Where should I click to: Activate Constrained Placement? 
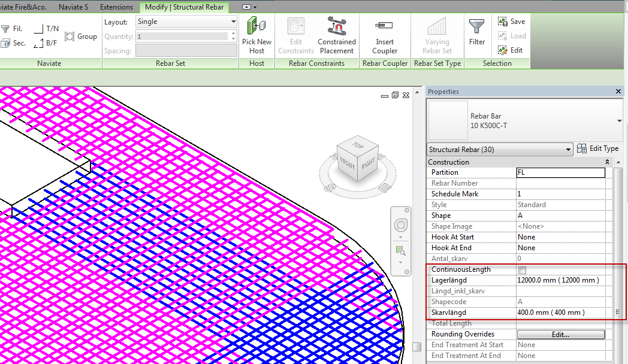(336, 36)
